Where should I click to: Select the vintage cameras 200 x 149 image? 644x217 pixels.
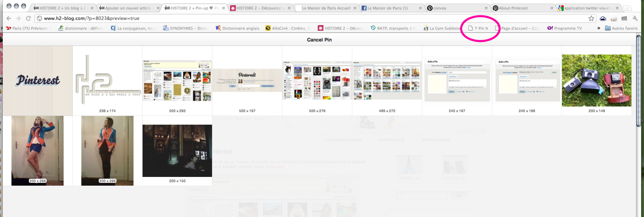click(596, 80)
